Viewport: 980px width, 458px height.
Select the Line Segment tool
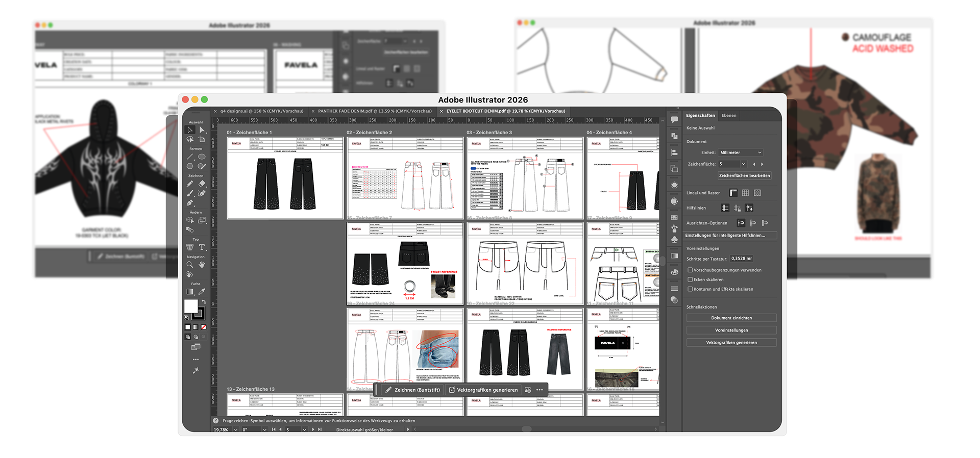pos(190,157)
